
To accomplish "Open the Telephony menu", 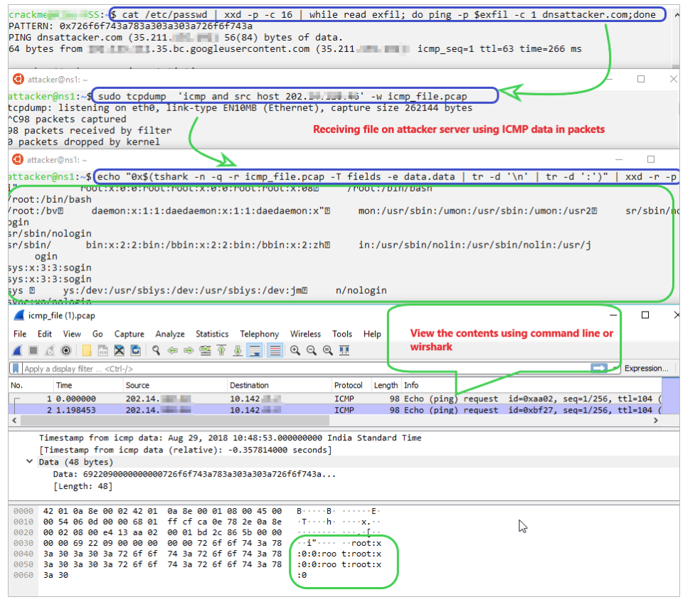I will click(260, 334).
